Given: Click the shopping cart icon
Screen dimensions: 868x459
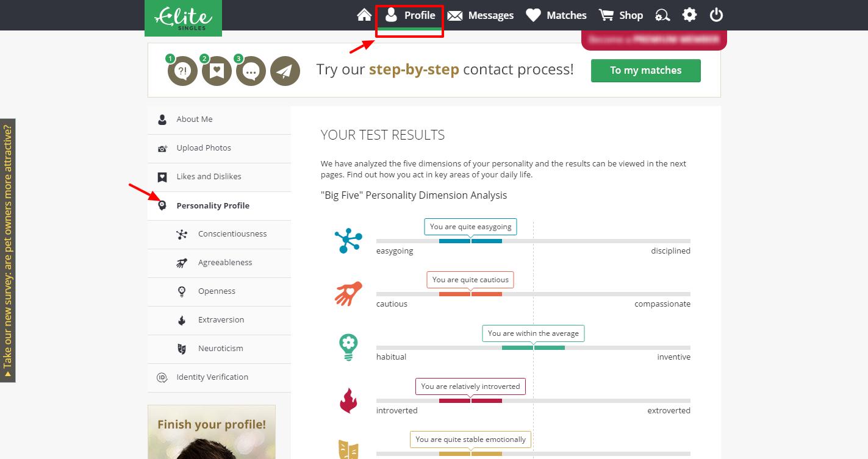Looking at the screenshot, I should (x=606, y=15).
